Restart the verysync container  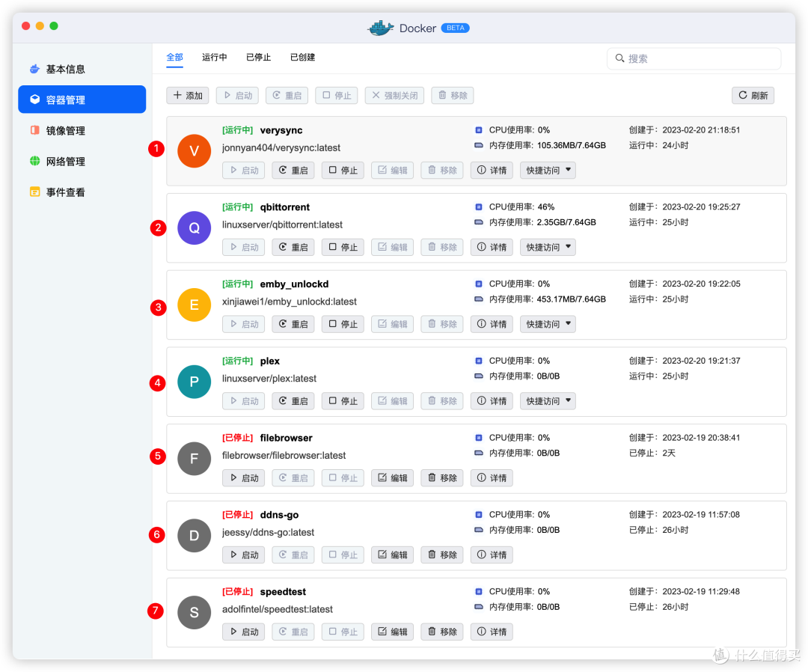tap(293, 170)
